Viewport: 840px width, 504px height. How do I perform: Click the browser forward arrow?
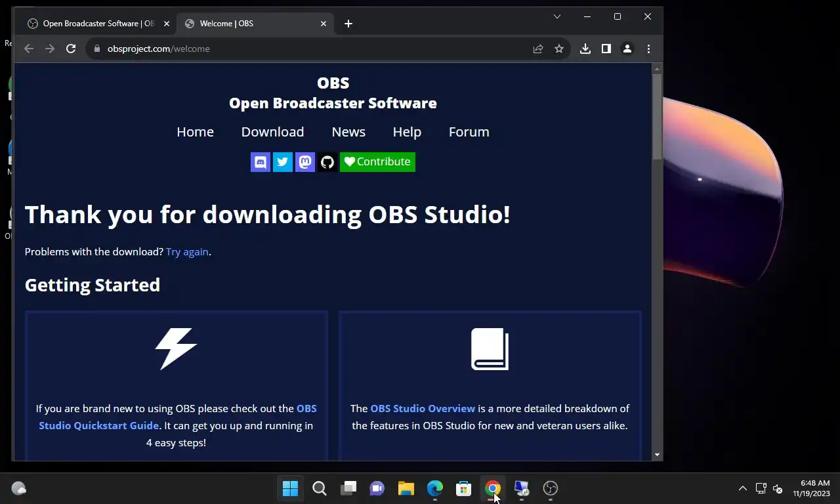tap(50, 49)
